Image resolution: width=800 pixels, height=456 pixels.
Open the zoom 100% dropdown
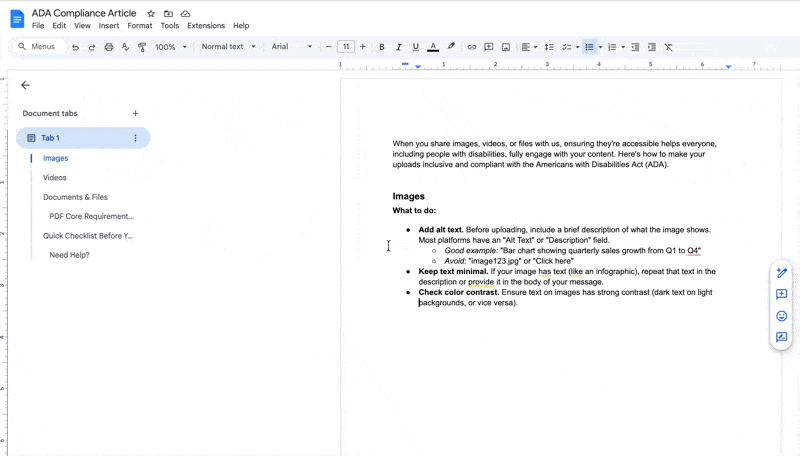171,47
